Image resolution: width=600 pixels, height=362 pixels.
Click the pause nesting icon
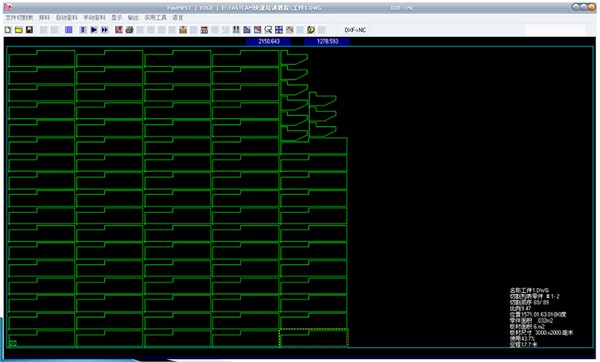coord(83,29)
